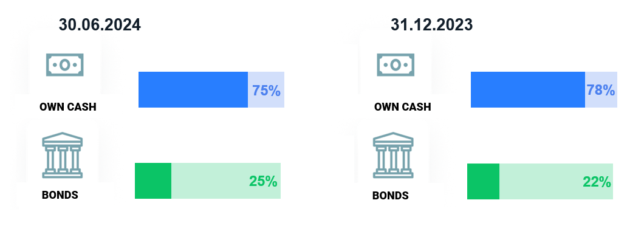Viewport: 644px width, 234px height.
Task: Click the 75% label on own cash bar
Action: click(x=266, y=91)
